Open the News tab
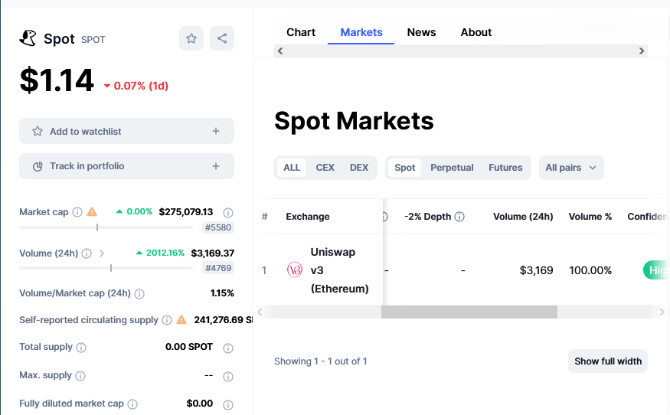This screenshot has width=670, height=415. tap(421, 32)
